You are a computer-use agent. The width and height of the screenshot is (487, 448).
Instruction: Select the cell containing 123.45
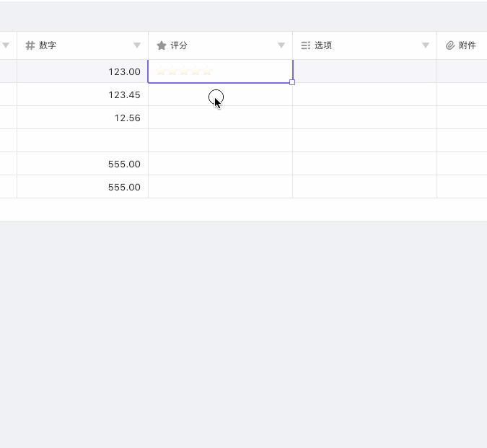pyautogui.click(x=82, y=95)
